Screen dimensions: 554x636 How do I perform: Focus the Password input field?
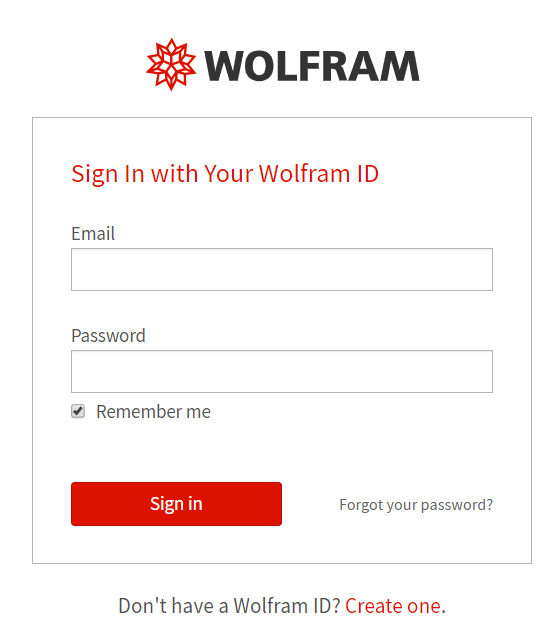coord(282,372)
